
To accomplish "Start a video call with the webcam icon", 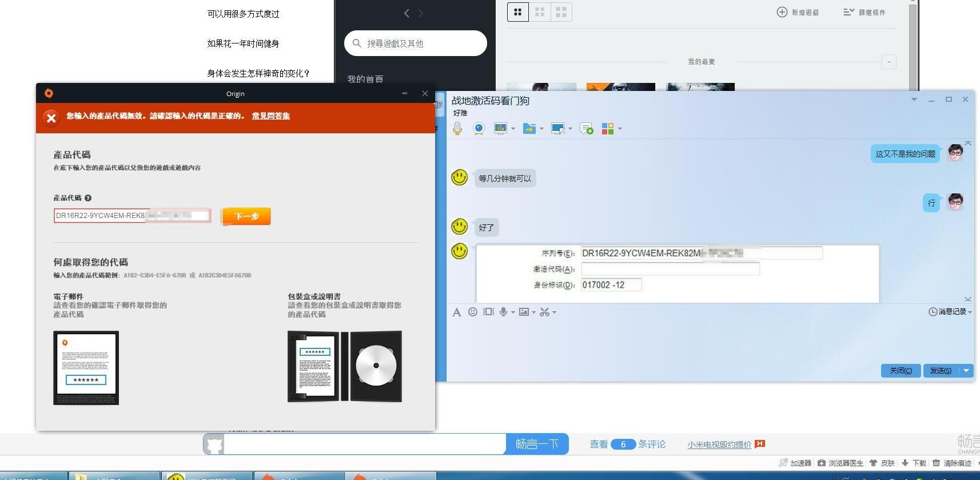I will click(x=479, y=129).
